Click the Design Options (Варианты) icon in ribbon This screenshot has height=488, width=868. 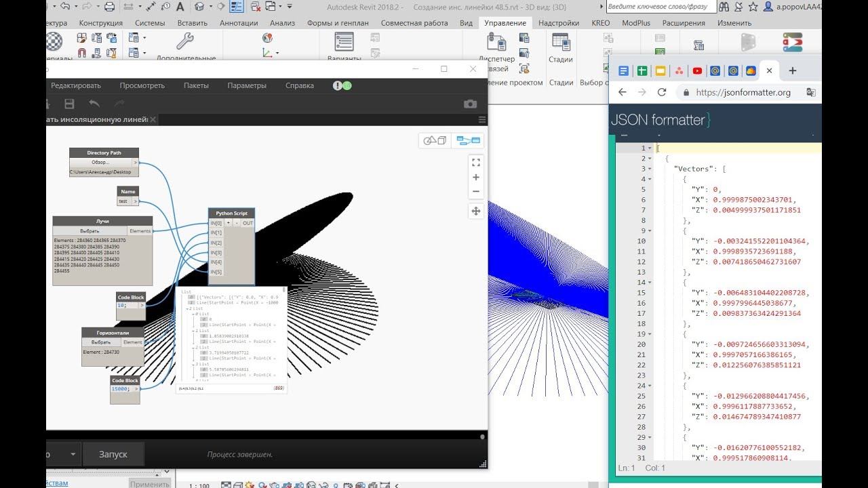(344, 42)
